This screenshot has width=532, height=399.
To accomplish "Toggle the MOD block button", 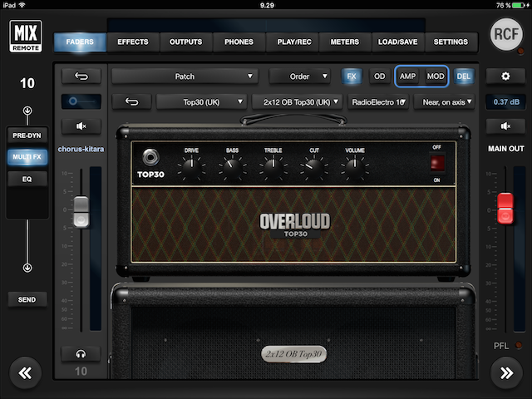I will point(436,76).
